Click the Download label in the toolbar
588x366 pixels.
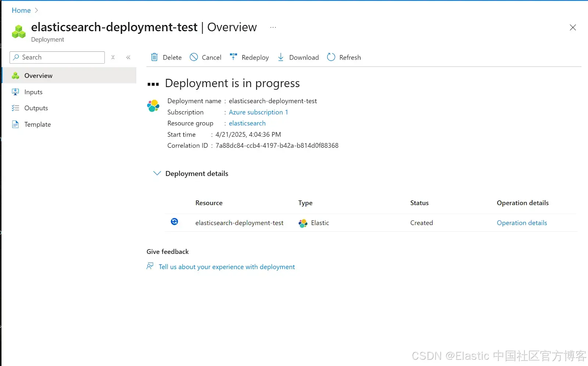click(304, 57)
